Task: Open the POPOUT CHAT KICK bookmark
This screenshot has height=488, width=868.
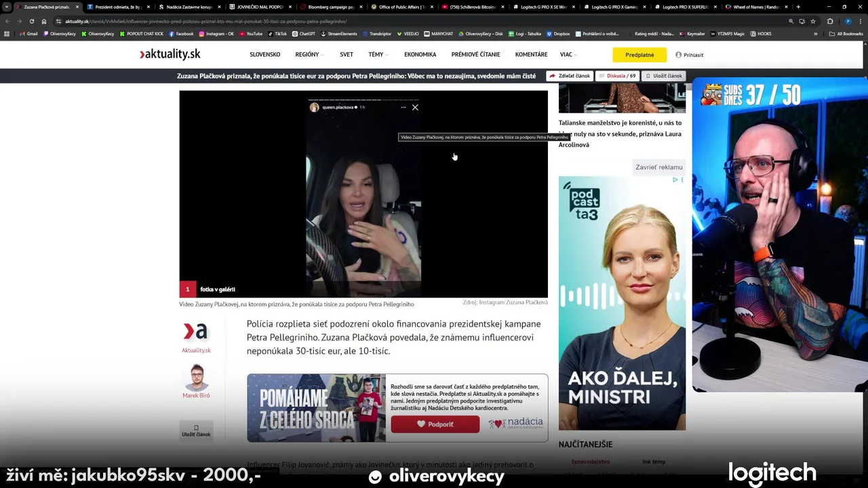Action: [142, 34]
